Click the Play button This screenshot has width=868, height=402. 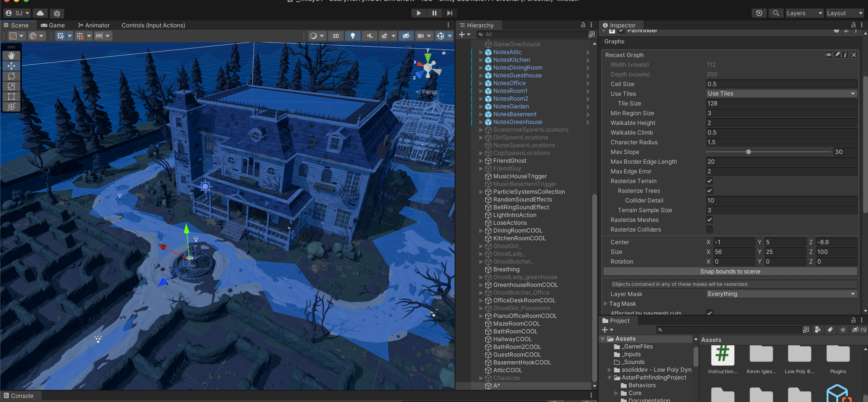(x=418, y=13)
